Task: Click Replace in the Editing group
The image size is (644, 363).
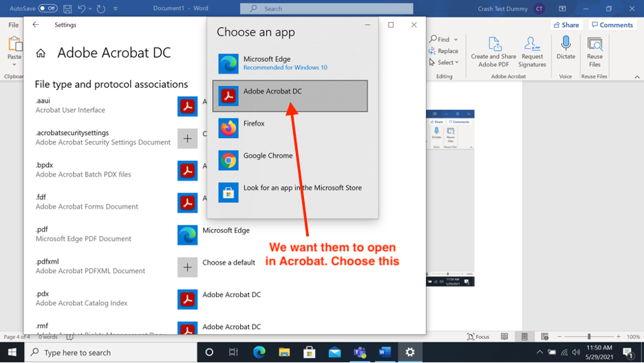Action: point(444,51)
